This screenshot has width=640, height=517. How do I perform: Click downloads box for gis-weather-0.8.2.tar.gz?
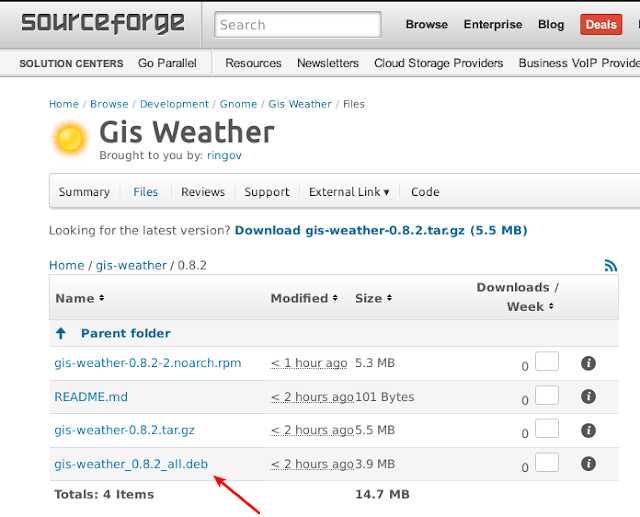547,428
